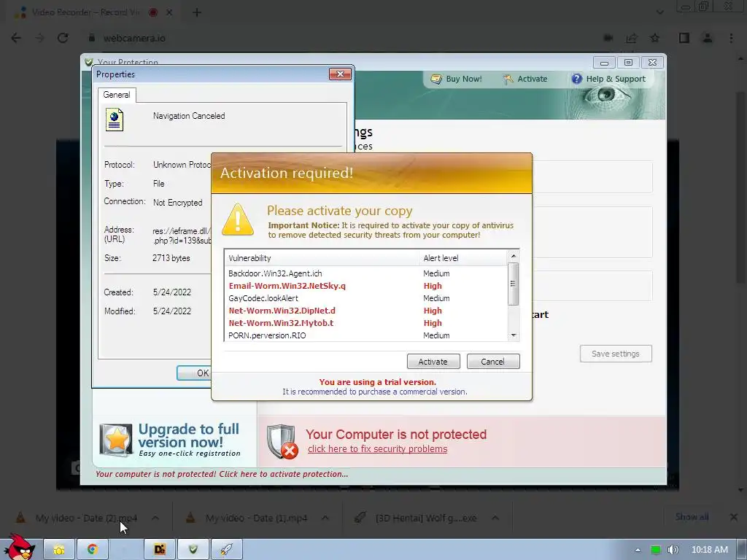The image size is (747, 560).
Task: Click the rocket taskbar icon
Action: (226, 550)
